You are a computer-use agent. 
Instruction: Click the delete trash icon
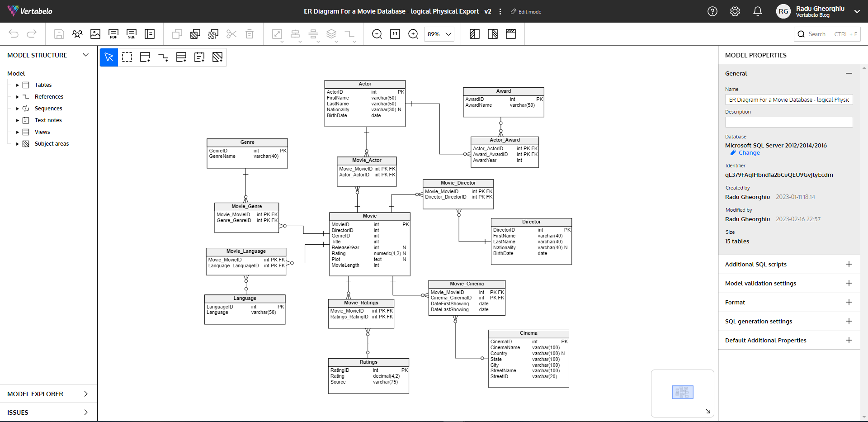click(250, 34)
